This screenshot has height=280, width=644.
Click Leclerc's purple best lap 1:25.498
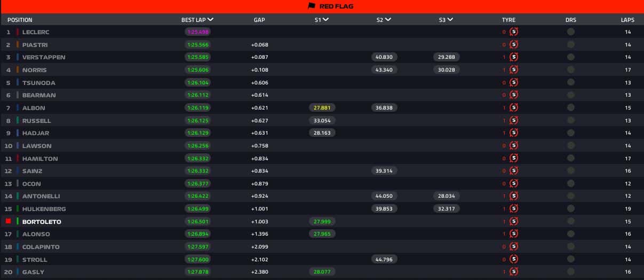(198, 32)
